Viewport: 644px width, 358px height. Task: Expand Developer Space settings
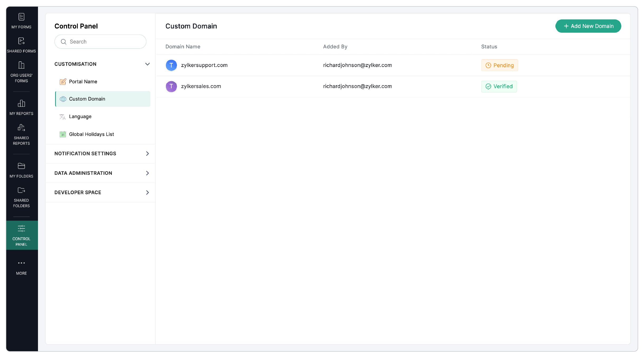coord(147,192)
